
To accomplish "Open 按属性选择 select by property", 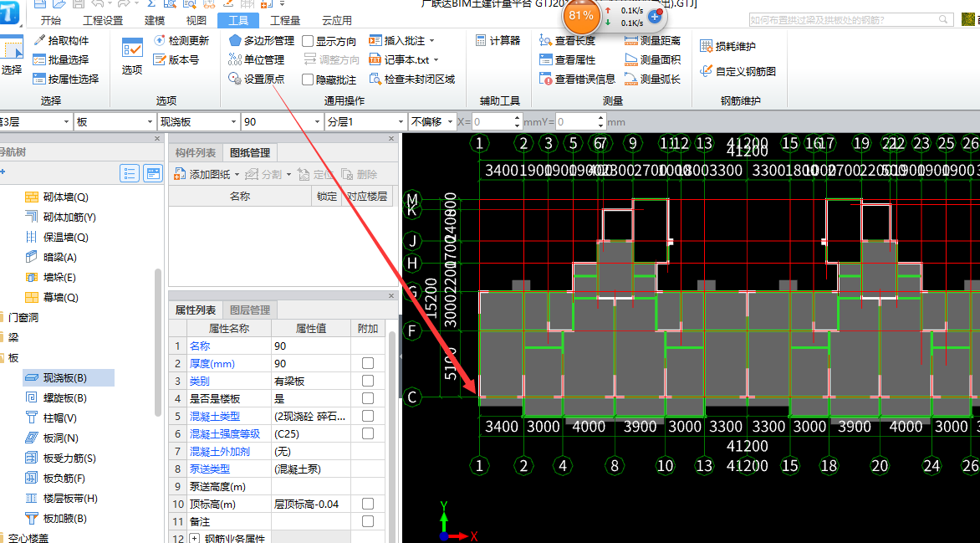I will pyautogui.click(x=65, y=79).
